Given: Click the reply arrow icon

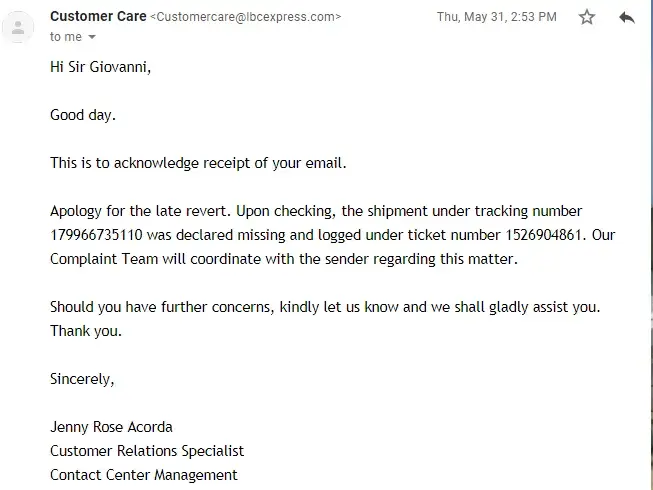Looking at the screenshot, I should point(627,17).
